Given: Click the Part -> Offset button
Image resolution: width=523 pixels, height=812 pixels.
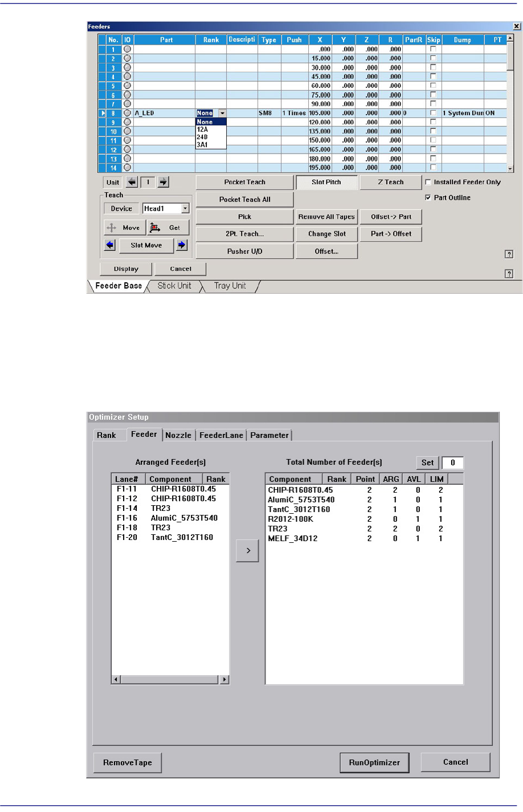Looking at the screenshot, I should coord(391,234).
